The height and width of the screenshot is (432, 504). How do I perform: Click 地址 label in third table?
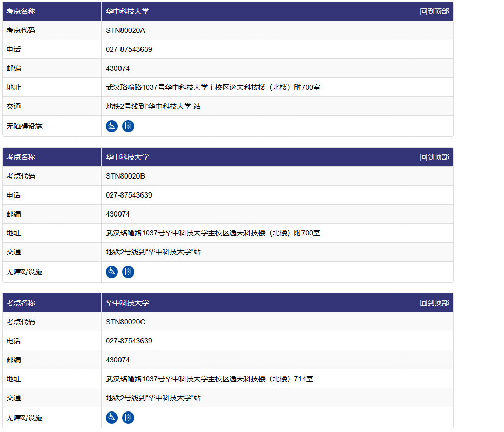click(x=13, y=379)
